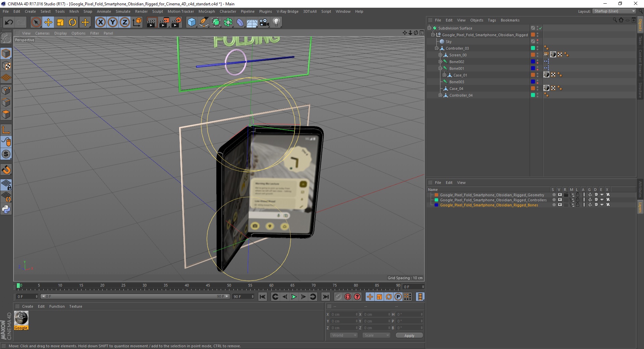Open the Character menu
The image size is (644, 349).
pyautogui.click(x=228, y=11)
